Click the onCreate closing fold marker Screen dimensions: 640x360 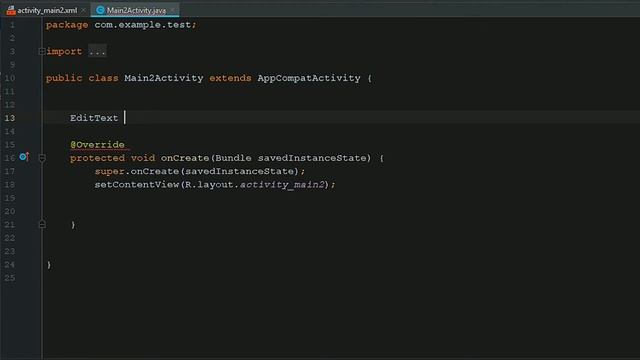point(42,224)
